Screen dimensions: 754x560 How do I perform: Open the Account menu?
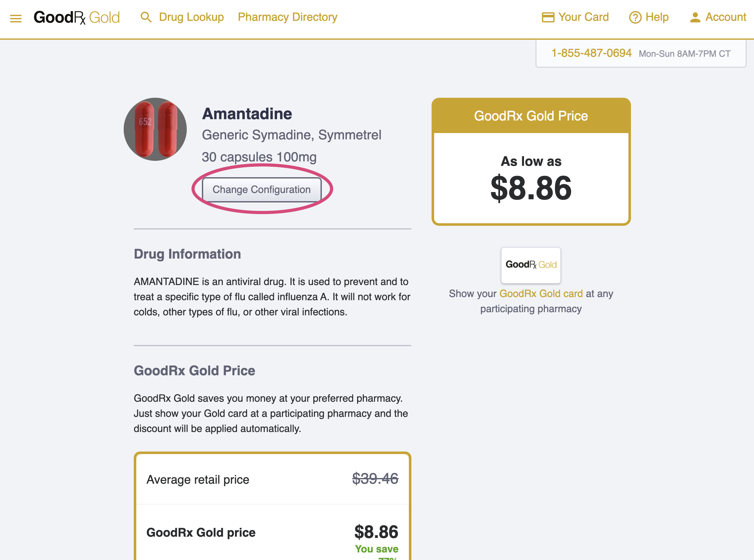click(726, 17)
